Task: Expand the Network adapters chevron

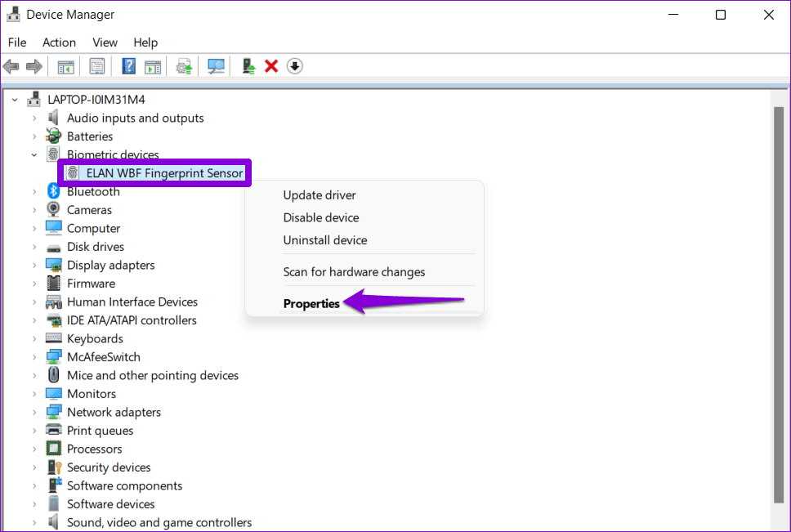Action: (34, 412)
